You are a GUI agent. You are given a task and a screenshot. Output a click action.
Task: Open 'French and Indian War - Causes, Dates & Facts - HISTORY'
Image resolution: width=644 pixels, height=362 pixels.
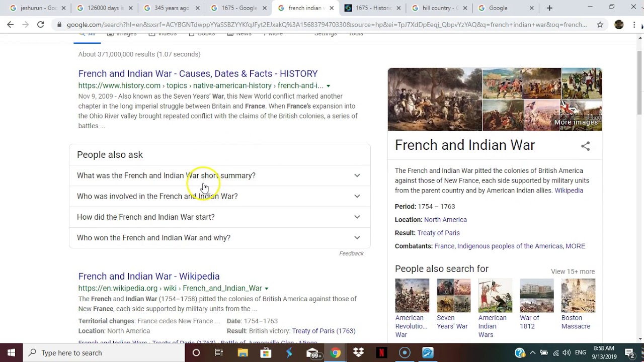(x=198, y=73)
